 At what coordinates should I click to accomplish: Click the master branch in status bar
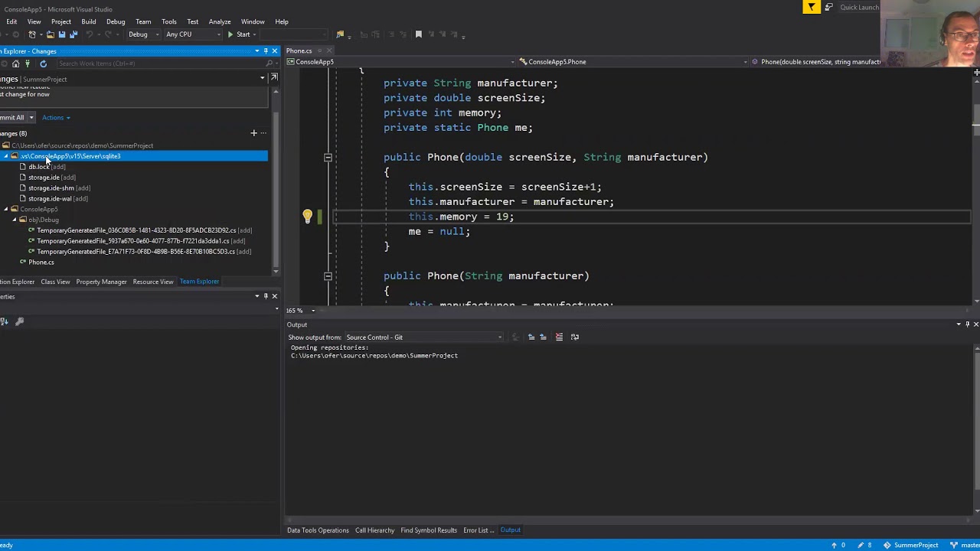965,545
